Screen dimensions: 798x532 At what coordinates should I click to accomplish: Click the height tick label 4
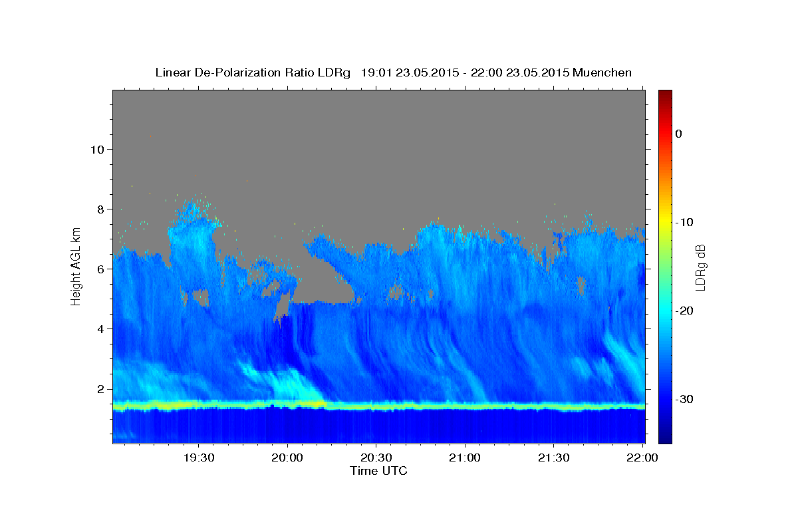tap(99, 329)
